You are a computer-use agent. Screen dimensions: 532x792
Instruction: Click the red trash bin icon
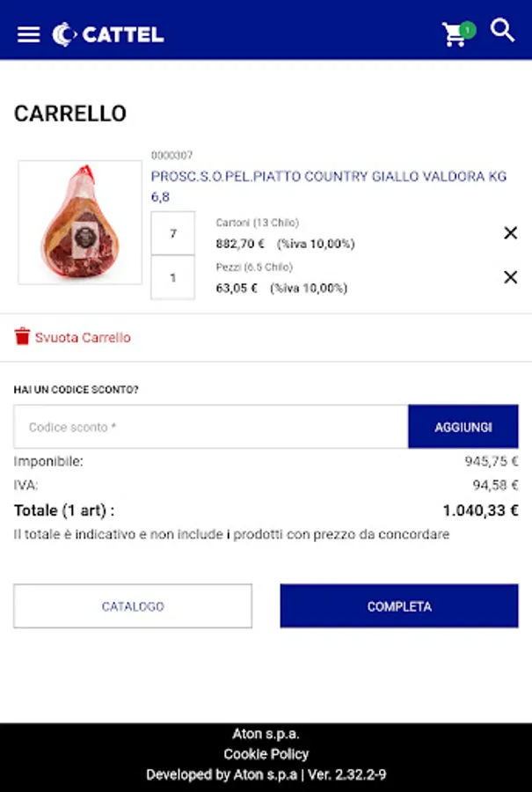click(22, 336)
